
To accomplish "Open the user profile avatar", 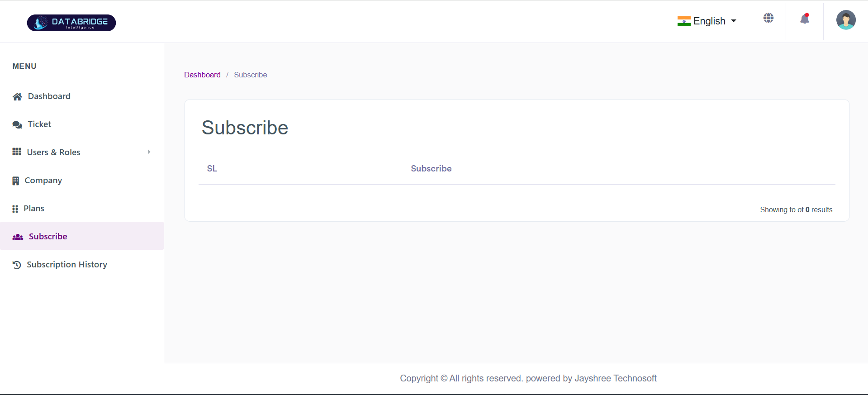I will [846, 20].
